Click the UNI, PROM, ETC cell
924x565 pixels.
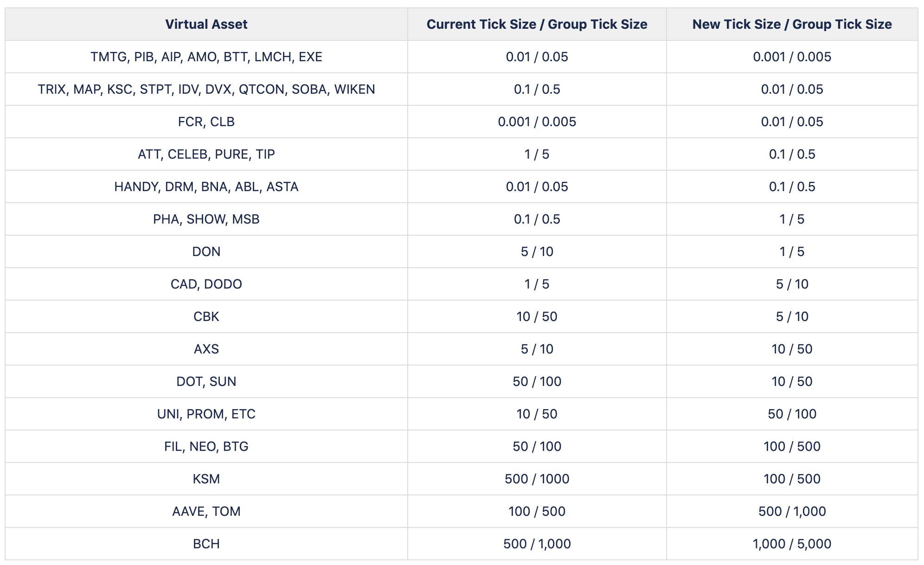coord(206,414)
